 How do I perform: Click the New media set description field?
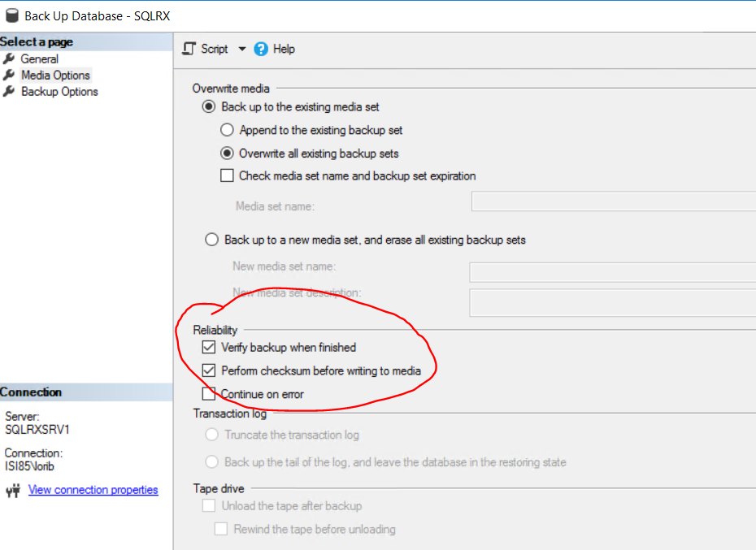pyautogui.click(x=612, y=303)
